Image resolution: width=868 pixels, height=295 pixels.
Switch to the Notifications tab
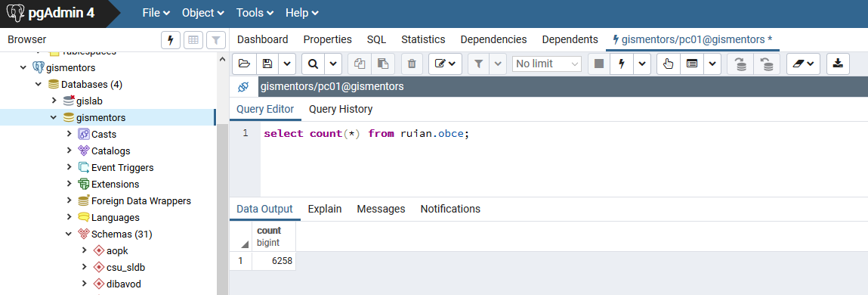(450, 209)
